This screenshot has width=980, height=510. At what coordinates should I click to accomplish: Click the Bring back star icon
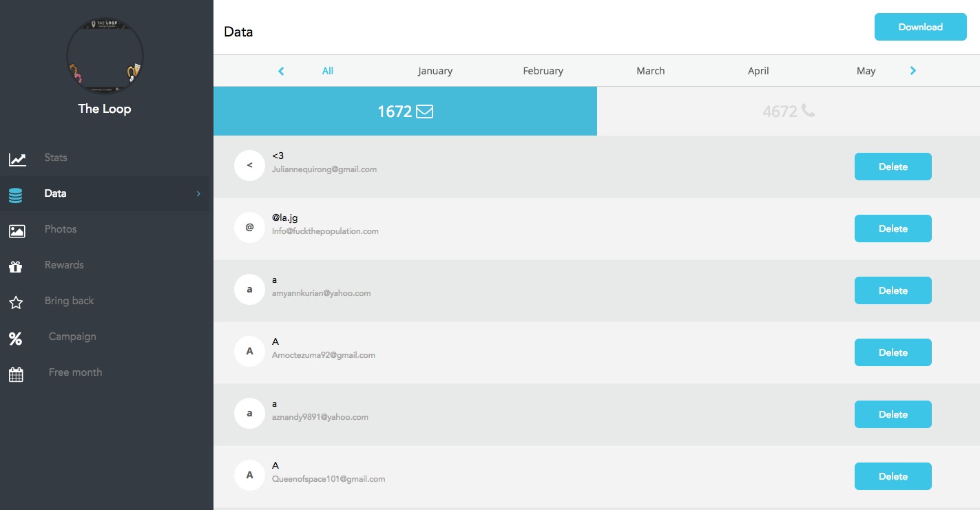click(x=16, y=303)
